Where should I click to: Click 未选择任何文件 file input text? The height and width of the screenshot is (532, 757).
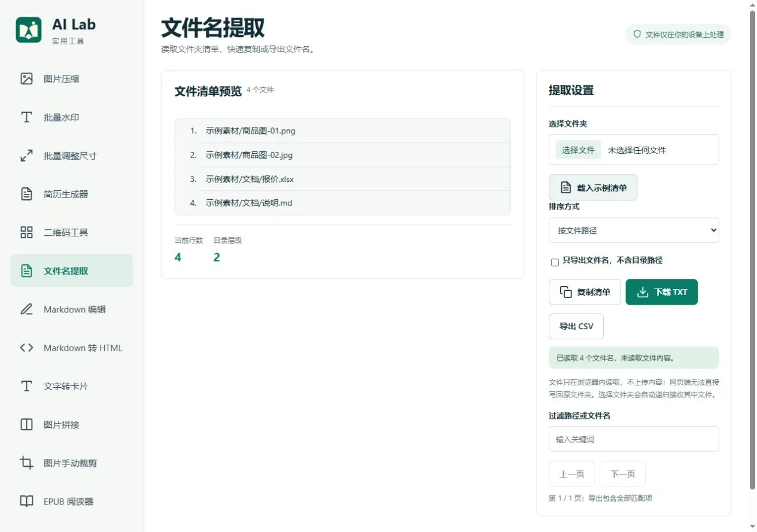pyautogui.click(x=637, y=150)
